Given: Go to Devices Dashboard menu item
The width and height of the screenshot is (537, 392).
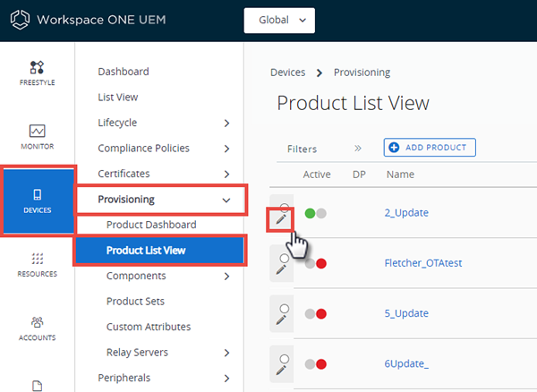Looking at the screenshot, I should click(124, 72).
